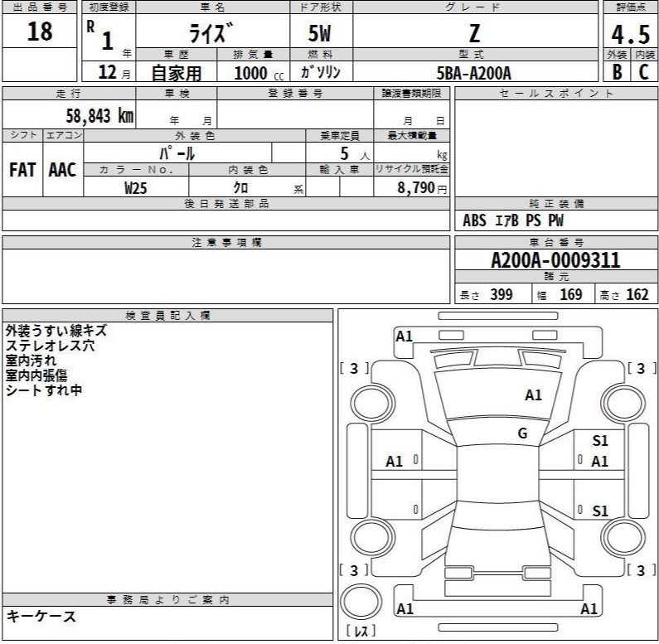Click header '排気量'

point(253,54)
